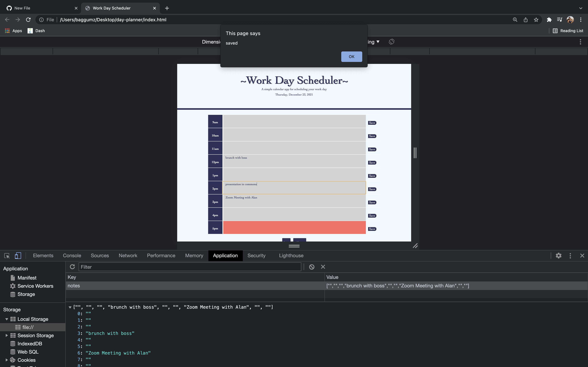Open the Network panel
Viewport: 588px width, 367px height.
click(x=128, y=255)
